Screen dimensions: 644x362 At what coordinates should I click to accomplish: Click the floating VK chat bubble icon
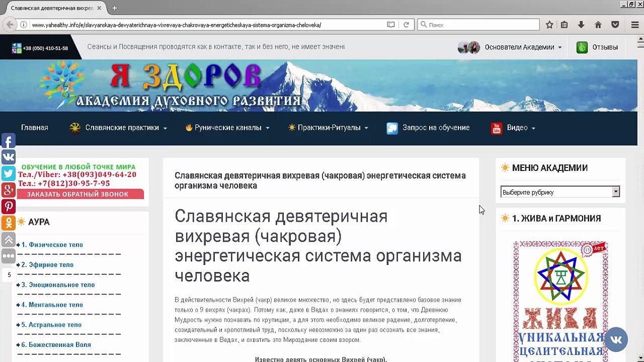616,339
